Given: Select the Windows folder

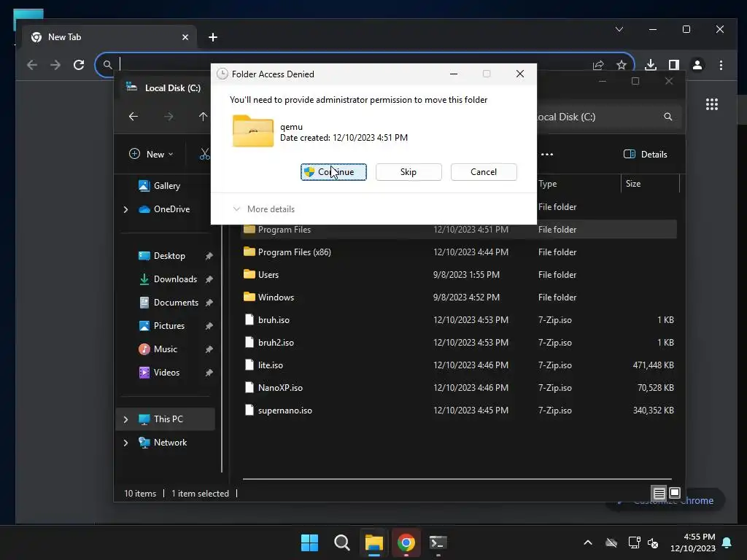Looking at the screenshot, I should [x=460, y=297].
